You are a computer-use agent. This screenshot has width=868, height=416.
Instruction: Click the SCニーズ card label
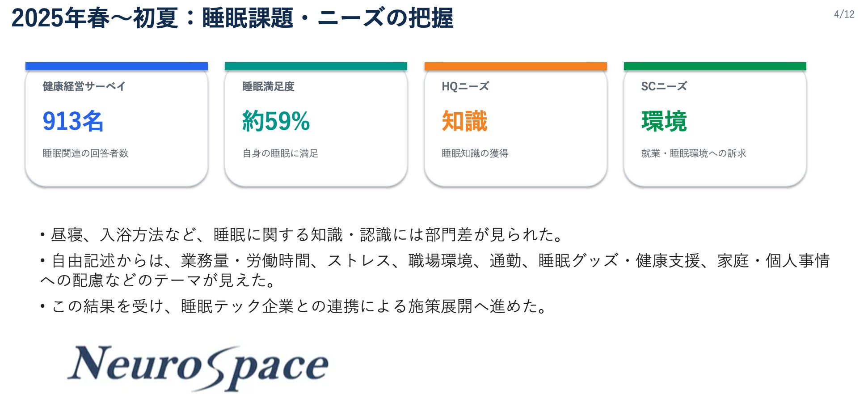[x=664, y=86]
